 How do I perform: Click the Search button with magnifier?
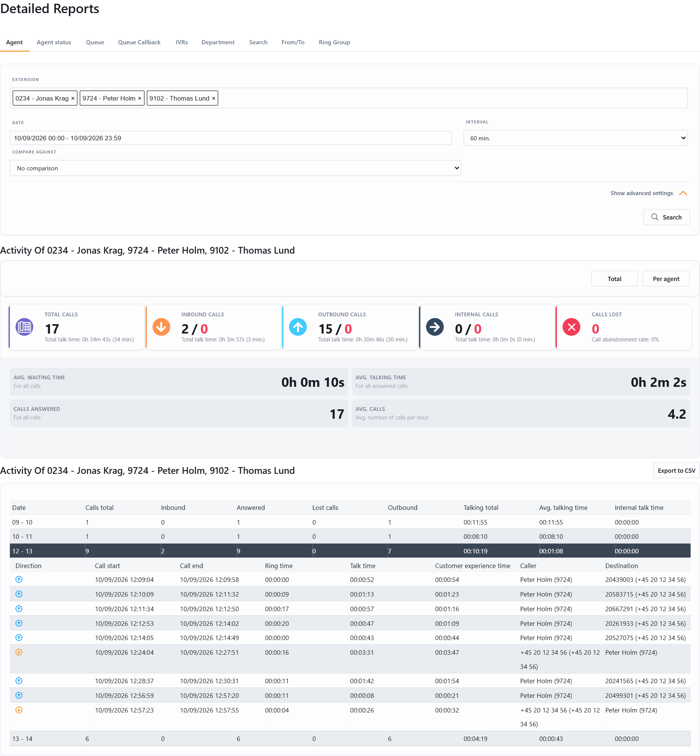666,217
